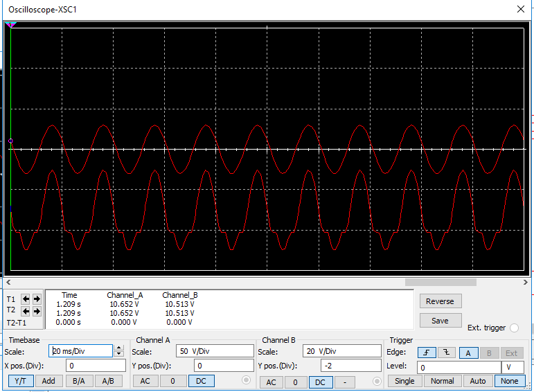Shift cursor T2 right arrow button
534x392 pixels.
[37, 311]
